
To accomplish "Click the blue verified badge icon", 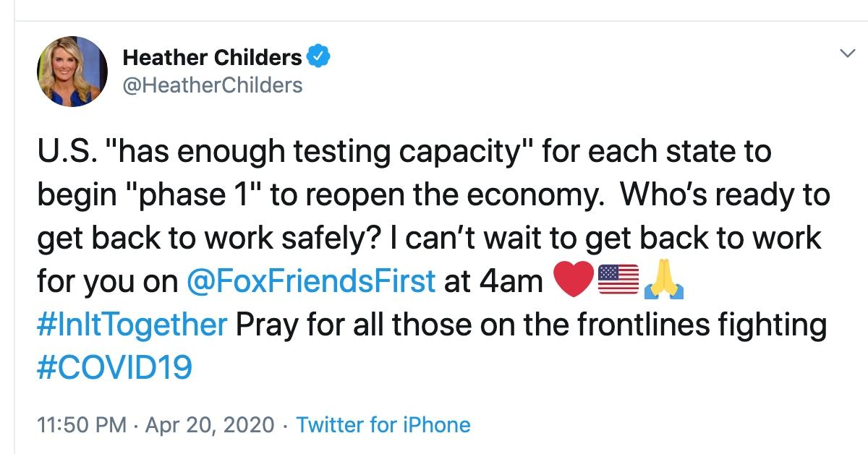I will point(319,57).
